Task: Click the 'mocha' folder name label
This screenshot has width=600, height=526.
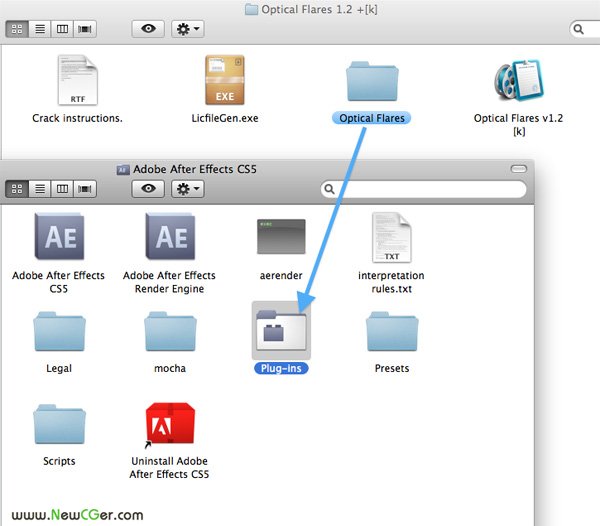Action: point(170,368)
